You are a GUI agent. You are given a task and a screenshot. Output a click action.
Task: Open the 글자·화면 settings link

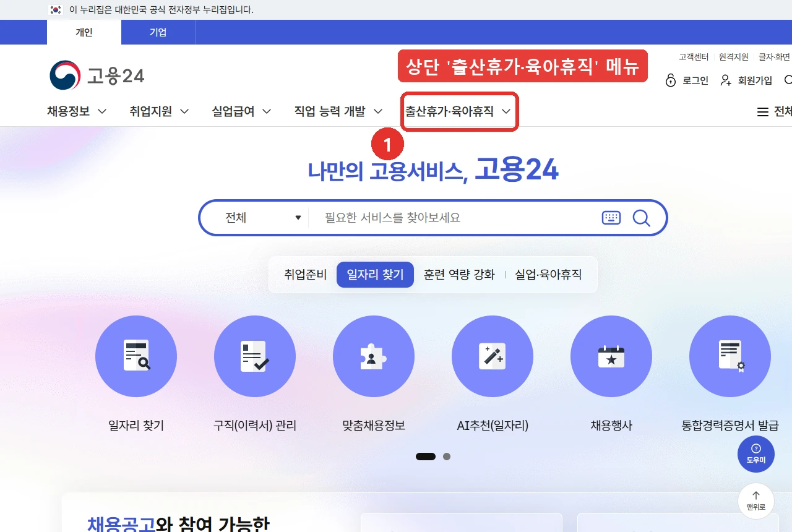click(x=775, y=57)
